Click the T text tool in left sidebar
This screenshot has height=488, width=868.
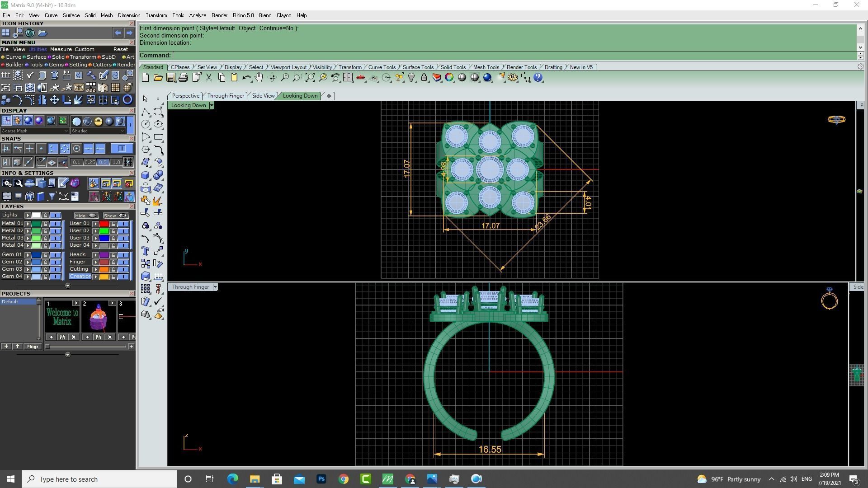coord(146,251)
